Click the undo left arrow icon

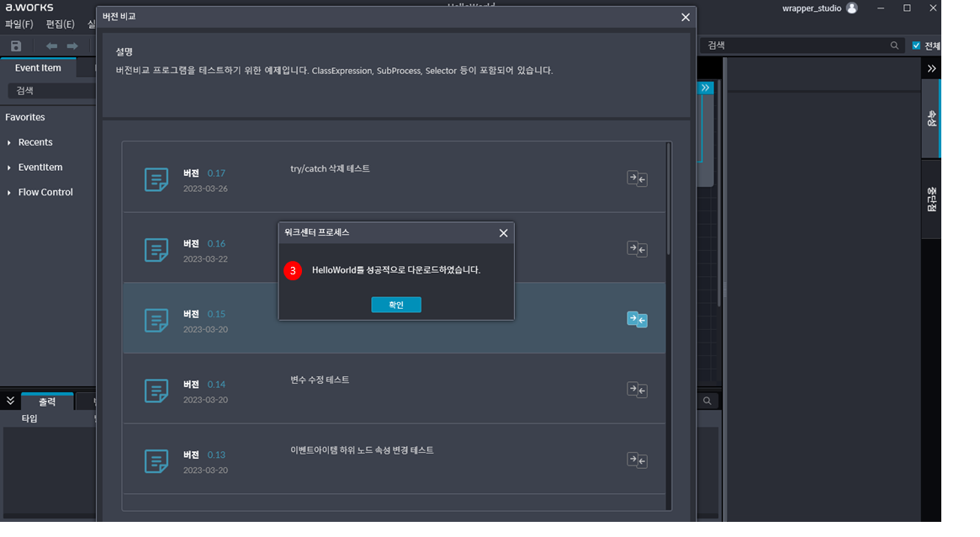pos(52,45)
